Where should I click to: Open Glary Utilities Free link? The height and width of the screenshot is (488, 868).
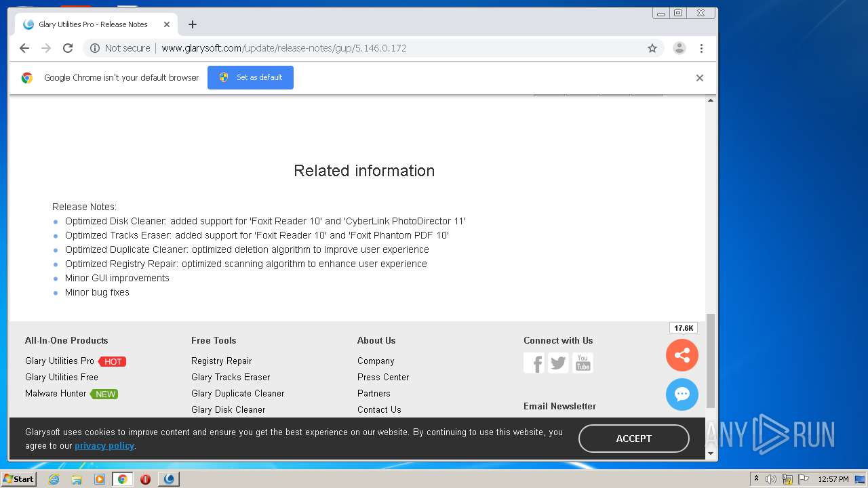[x=62, y=377]
